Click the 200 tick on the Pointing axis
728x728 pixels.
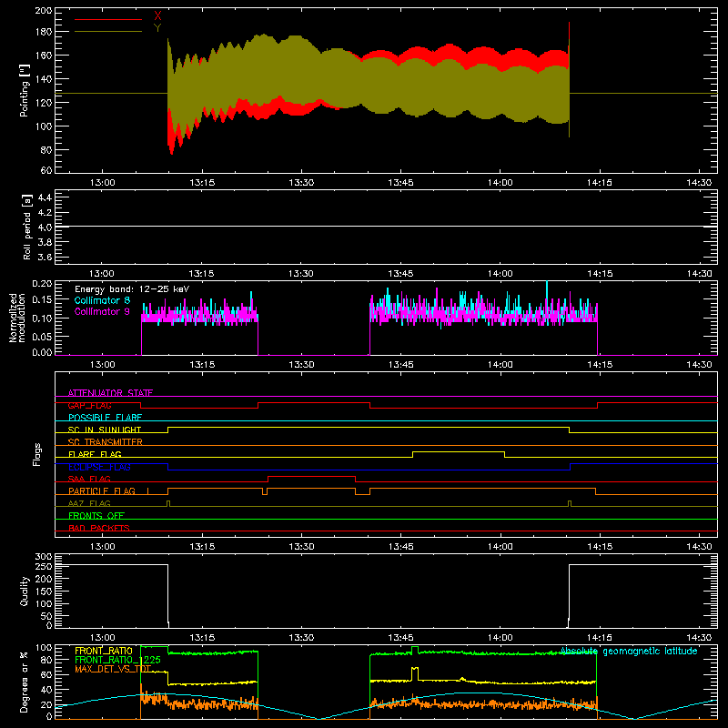click(x=44, y=11)
